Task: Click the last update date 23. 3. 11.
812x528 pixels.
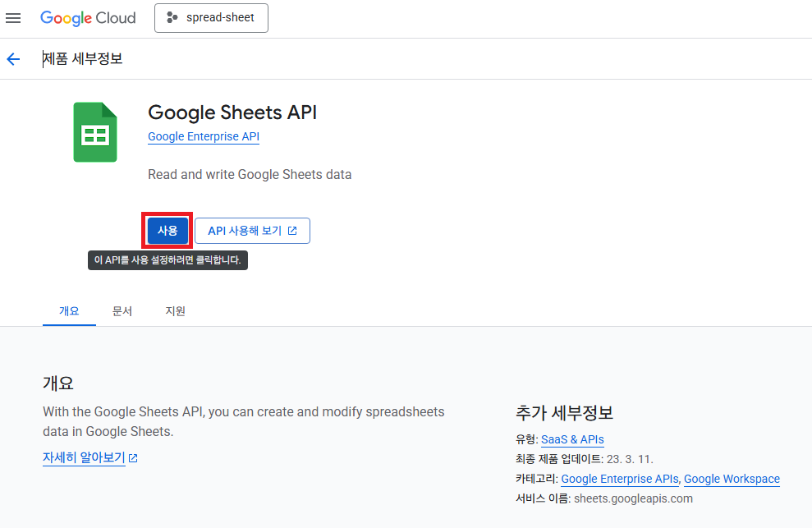Action: pyautogui.click(x=630, y=459)
